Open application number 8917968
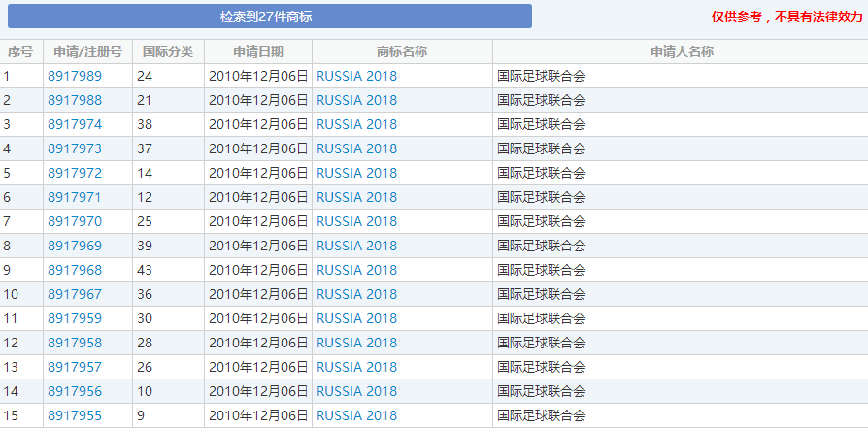 point(75,270)
